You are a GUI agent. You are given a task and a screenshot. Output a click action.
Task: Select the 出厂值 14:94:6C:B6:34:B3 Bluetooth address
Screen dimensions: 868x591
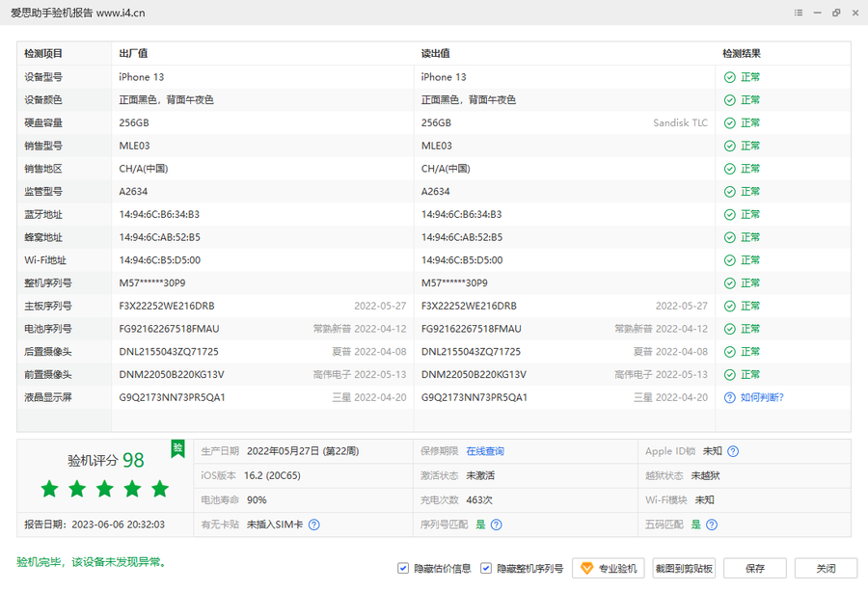[159, 215]
